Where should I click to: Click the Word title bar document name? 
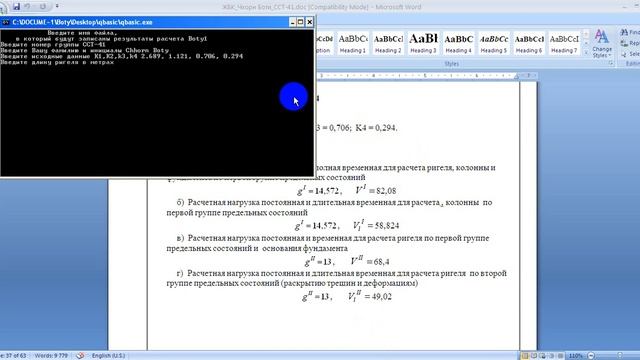point(322,7)
